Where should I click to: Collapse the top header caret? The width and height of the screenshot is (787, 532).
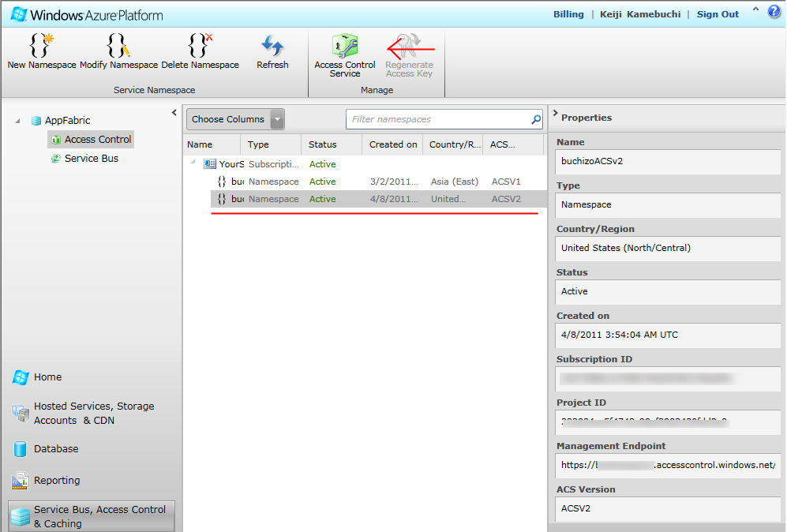pos(755,9)
